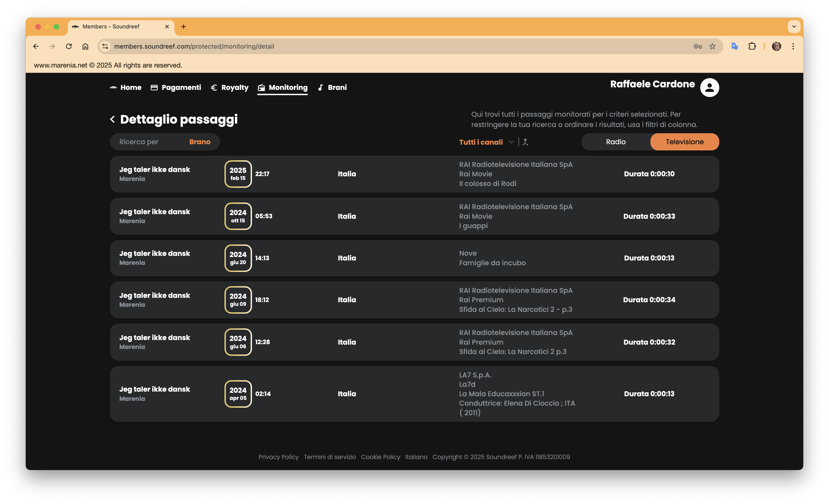
Task: Select the 2025 feb 15 date badge
Action: point(238,174)
